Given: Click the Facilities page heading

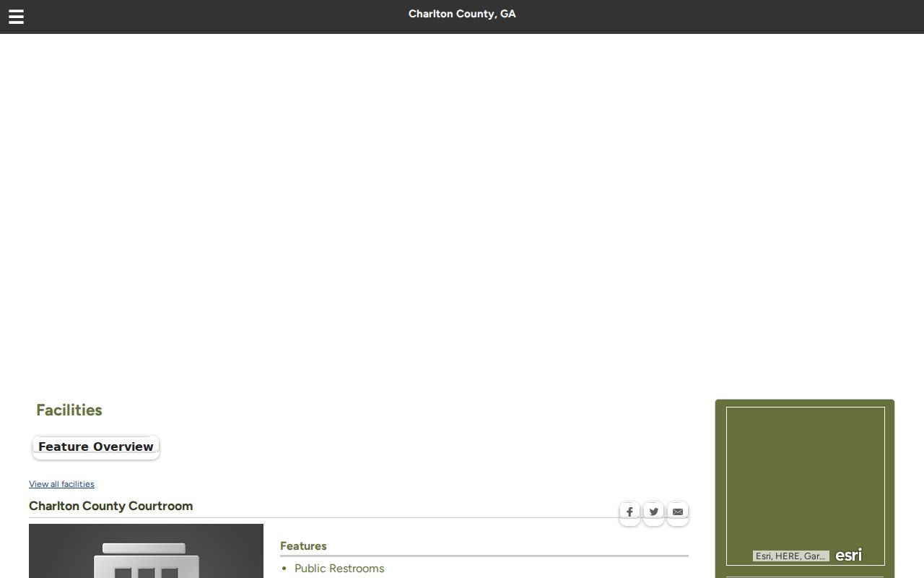Looking at the screenshot, I should (x=69, y=410).
